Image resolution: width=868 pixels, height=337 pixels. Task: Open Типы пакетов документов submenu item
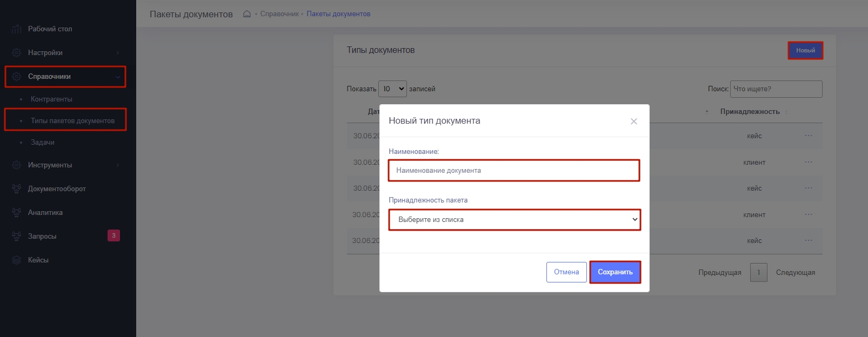click(x=72, y=121)
